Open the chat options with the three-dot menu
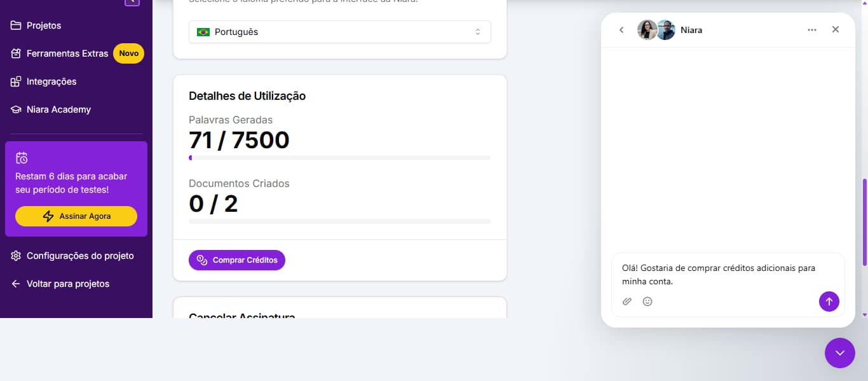868x381 pixels. (812, 29)
